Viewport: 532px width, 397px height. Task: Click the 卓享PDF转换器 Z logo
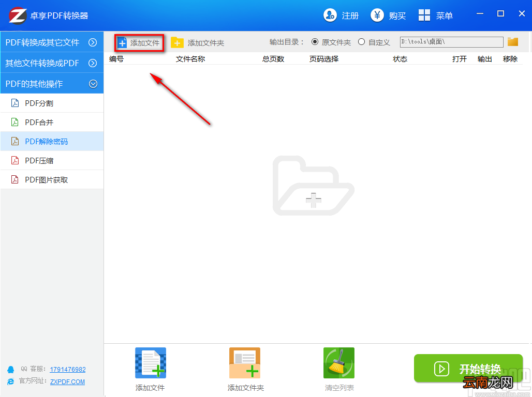(x=18, y=16)
